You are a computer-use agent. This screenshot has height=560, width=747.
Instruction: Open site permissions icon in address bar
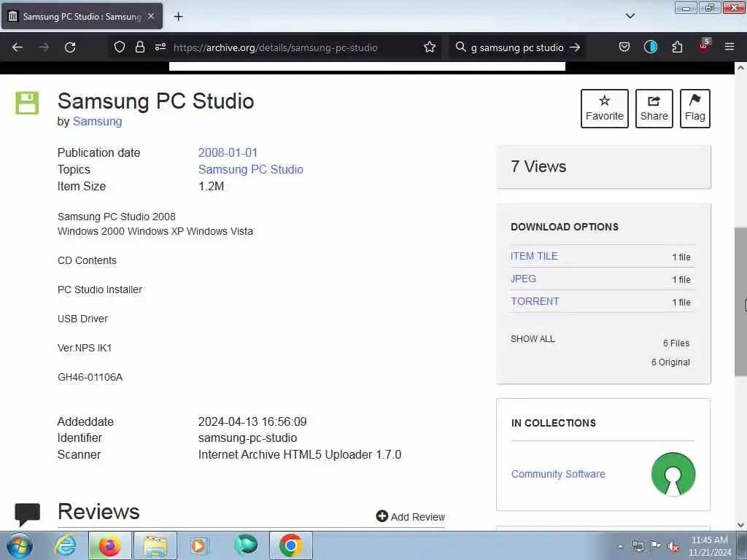click(x=160, y=47)
